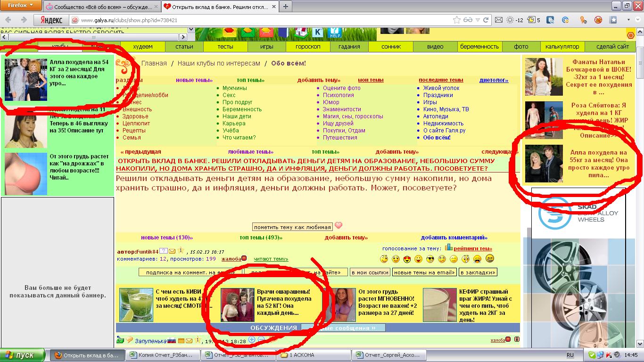This screenshot has width=644, height=362.
Task: Switch to the «Всё обо всем» community tab
Action: tap(102, 7)
